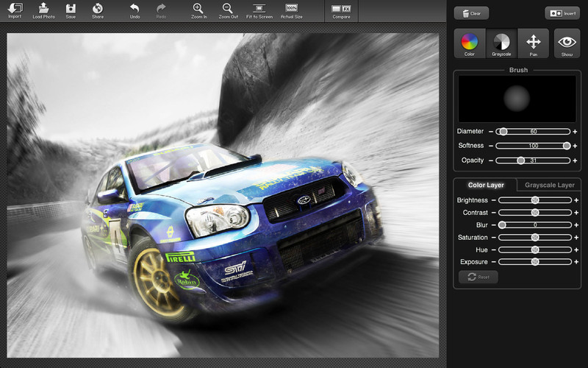Fit the image to screen
The width and height of the screenshot is (588, 368).
click(x=259, y=10)
